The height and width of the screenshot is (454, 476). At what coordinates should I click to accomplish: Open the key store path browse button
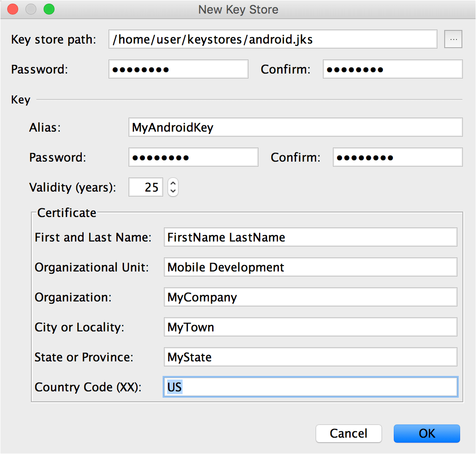coord(453,39)
